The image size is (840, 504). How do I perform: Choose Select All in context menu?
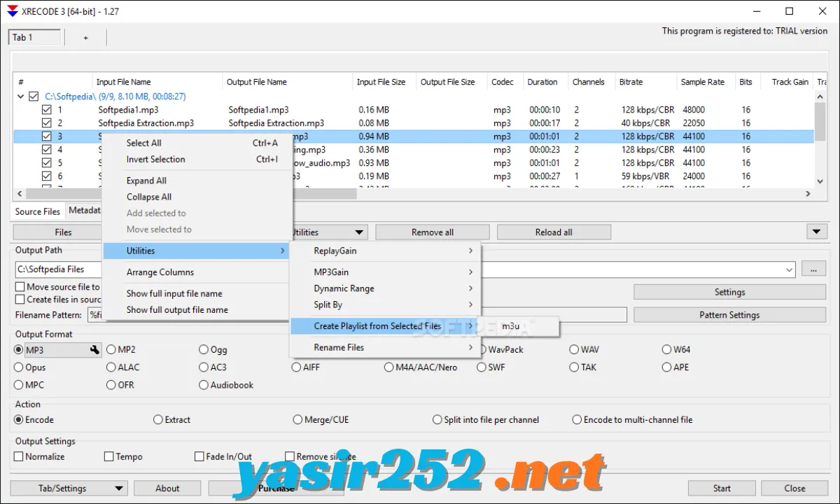(x=196, y=143)
